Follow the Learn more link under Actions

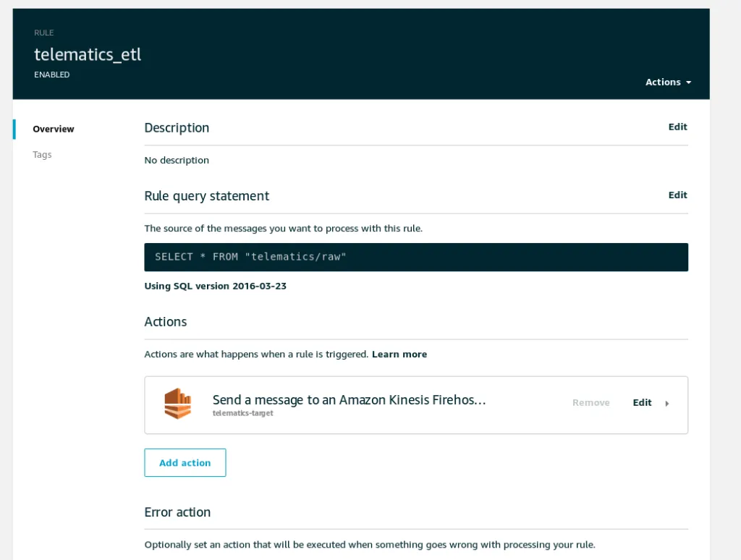coord(399,355)
